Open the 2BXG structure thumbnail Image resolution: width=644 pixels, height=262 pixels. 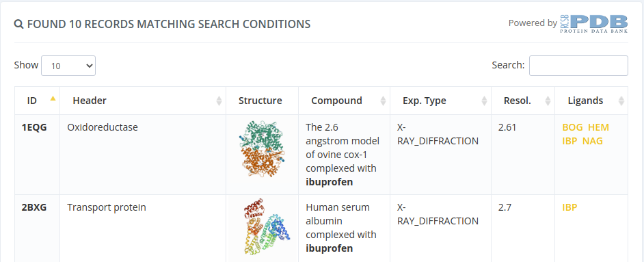point(266,228)
